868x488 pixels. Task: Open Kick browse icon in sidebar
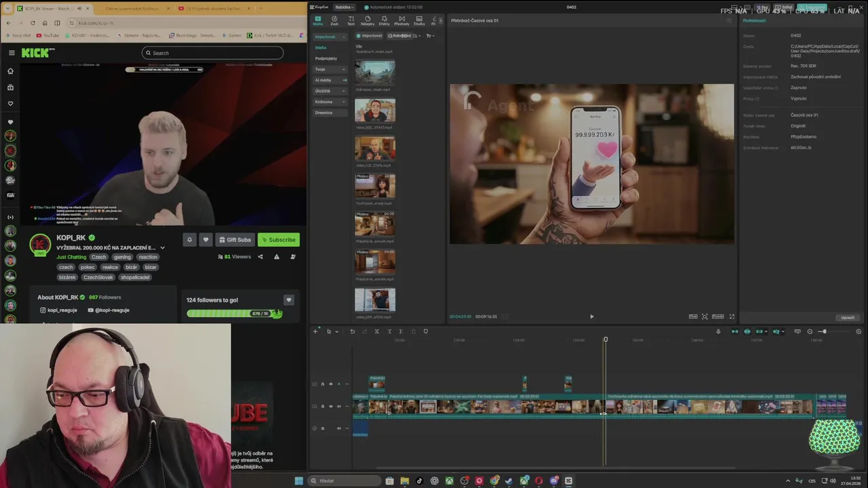click(x=10, y=87)
